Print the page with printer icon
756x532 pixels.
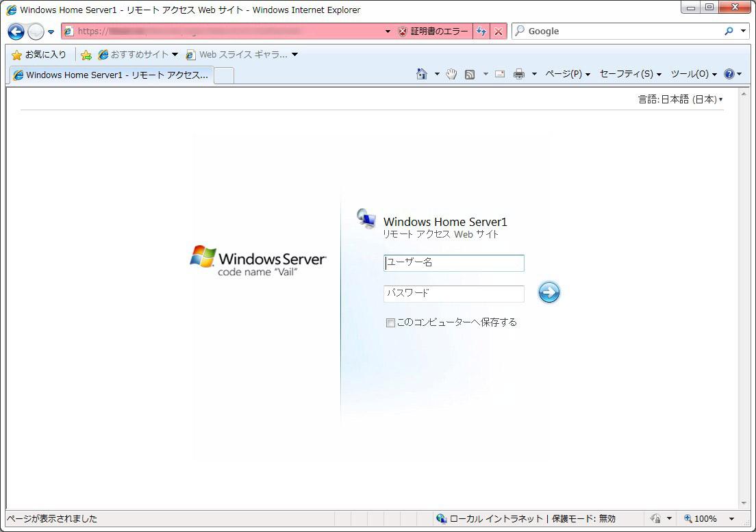click(x=519, y=74)
